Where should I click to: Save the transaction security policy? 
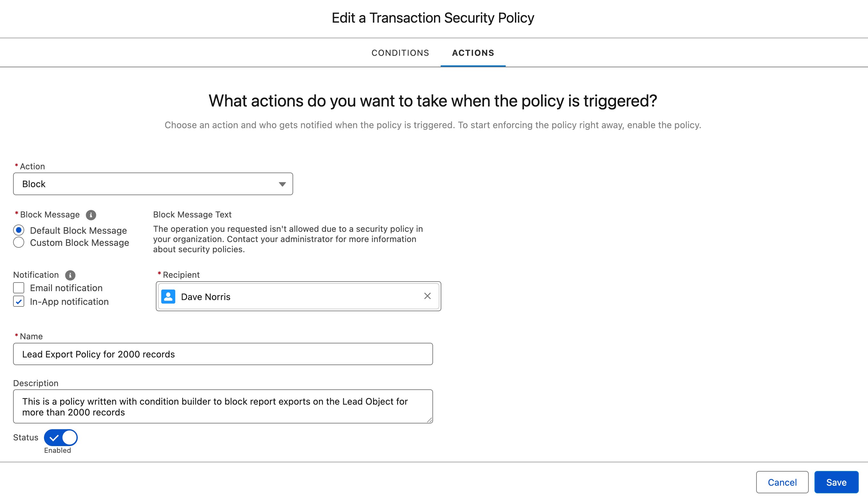point(836,482)
